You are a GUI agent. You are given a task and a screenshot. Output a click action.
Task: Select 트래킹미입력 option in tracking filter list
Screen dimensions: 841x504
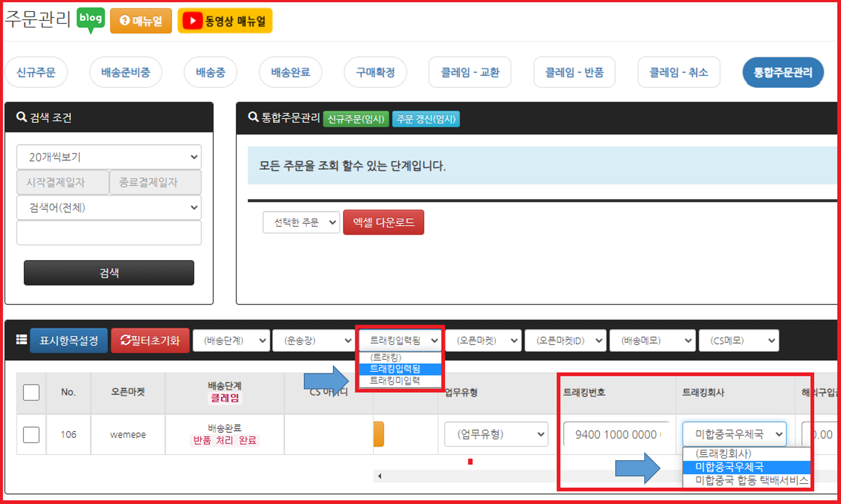[x=395, y=381]
